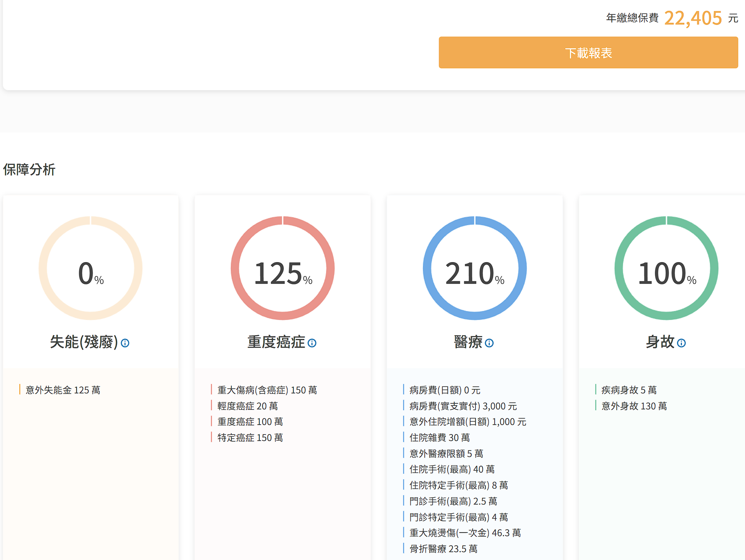Image resolution: width=745 pixels, height=560 pixels.
Task: Click the info icon beside 身故
Action: click(681, 343)
